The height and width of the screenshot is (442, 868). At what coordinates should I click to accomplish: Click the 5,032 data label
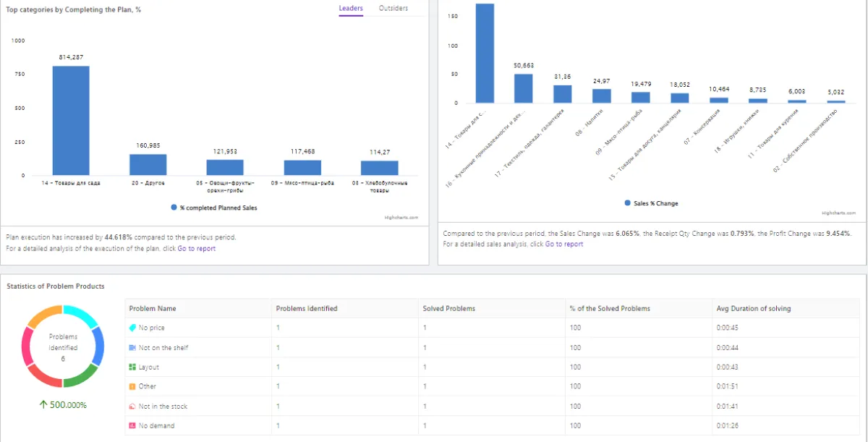coord(835,92)
